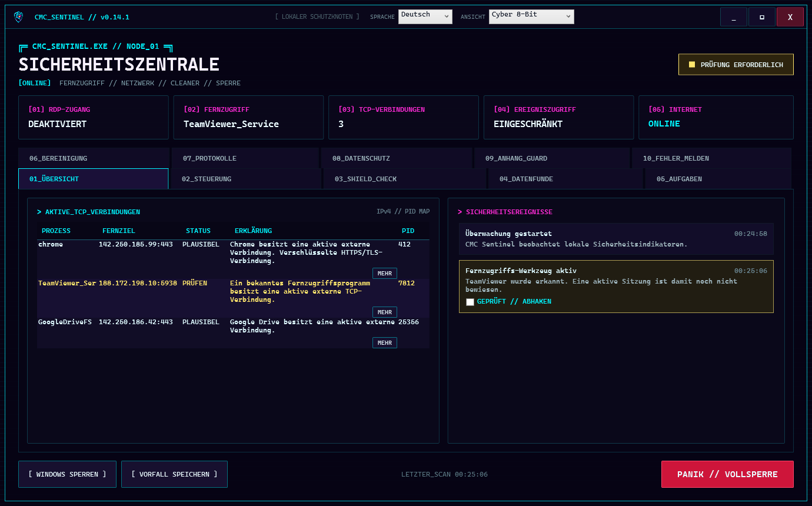Image resolution: width=812 pixels, height=506 pixels.
Task: Switch to the 07_PROTOKOLLE tab
Action: tap(245, 158)
